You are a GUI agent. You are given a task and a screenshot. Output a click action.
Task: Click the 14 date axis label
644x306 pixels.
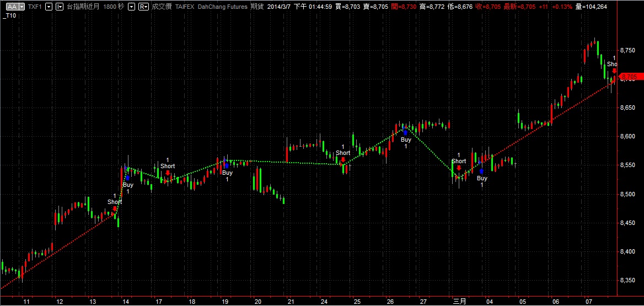click(126, 302)
